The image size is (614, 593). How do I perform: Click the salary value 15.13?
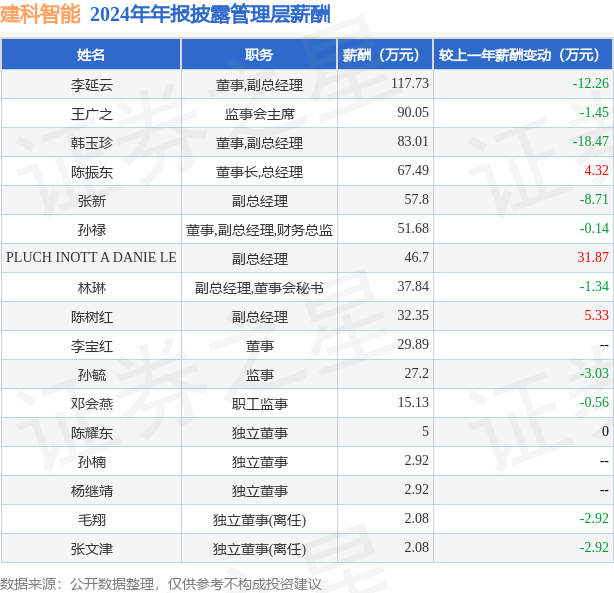tap(413, 402)
